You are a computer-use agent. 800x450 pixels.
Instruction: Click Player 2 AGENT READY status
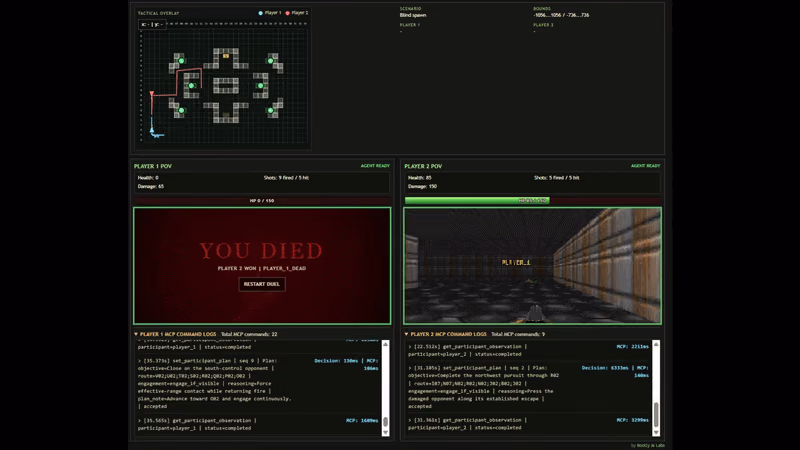click(645, 166)
